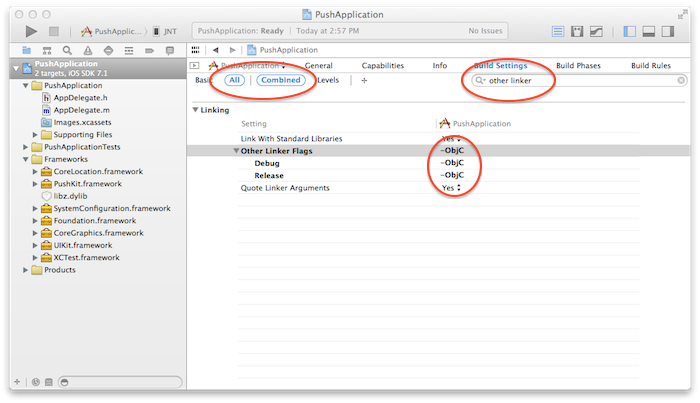
Task: Open the PushApplication scheme selector
Action: click(112, 31)
